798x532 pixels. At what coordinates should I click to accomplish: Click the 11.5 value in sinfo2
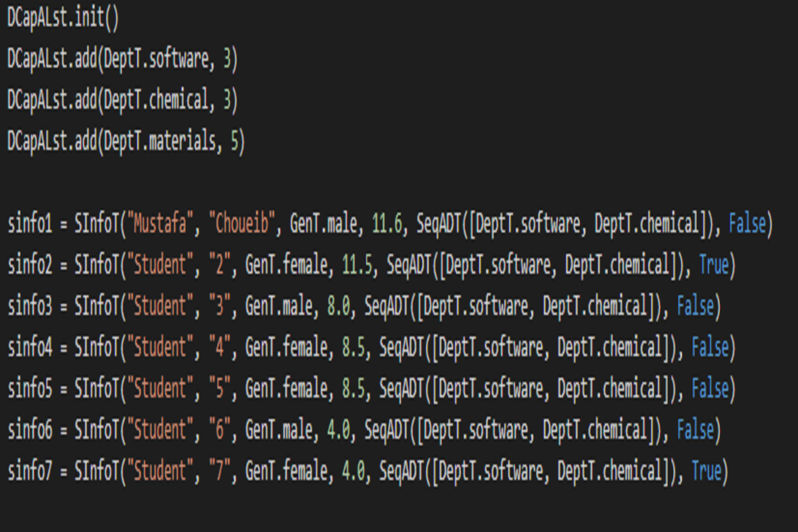coord(357,265)
